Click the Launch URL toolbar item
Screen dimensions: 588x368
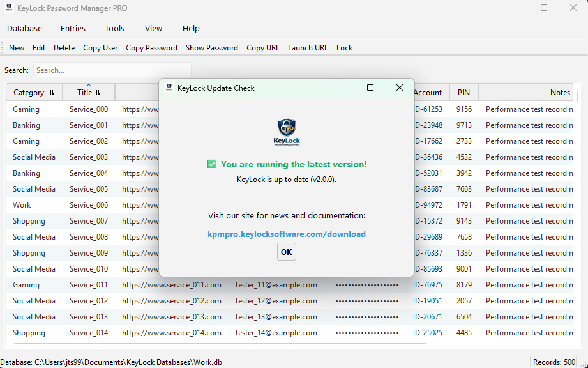pos(308,48)
